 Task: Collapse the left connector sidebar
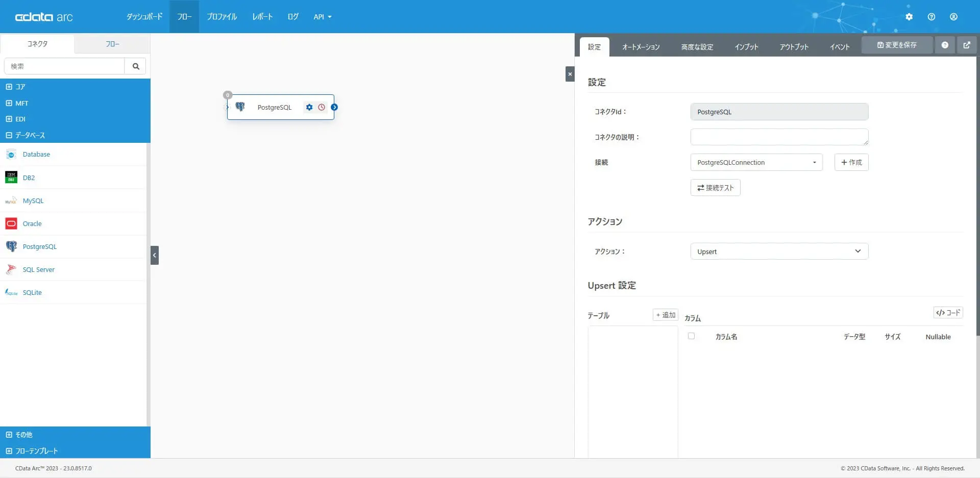(155, 255)
